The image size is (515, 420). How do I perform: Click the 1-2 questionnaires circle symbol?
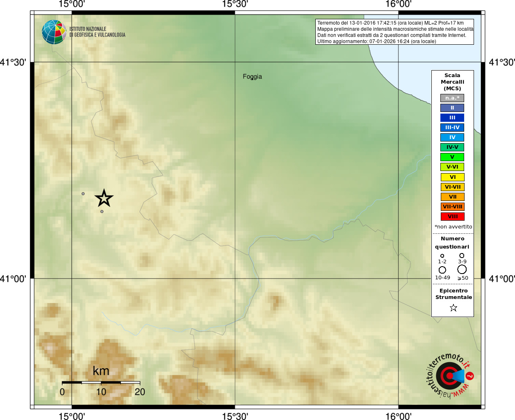click(x=442, y=256)
